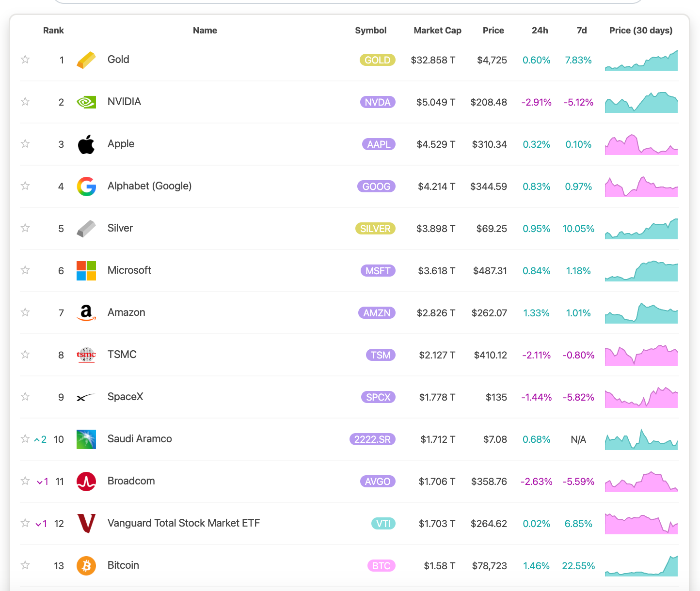Screen dimensions: 700x591
Task: Toggle favorite star for Silver
Action: [25, 228]
